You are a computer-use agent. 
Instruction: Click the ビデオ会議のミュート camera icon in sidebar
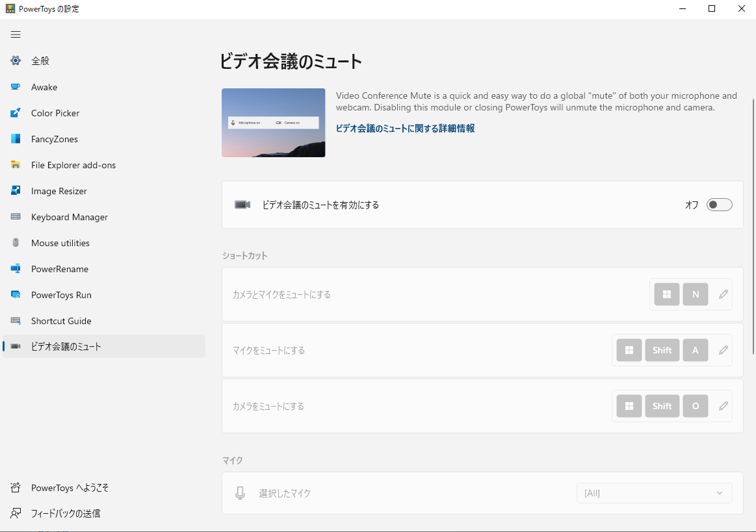click(x=16, y=346)
